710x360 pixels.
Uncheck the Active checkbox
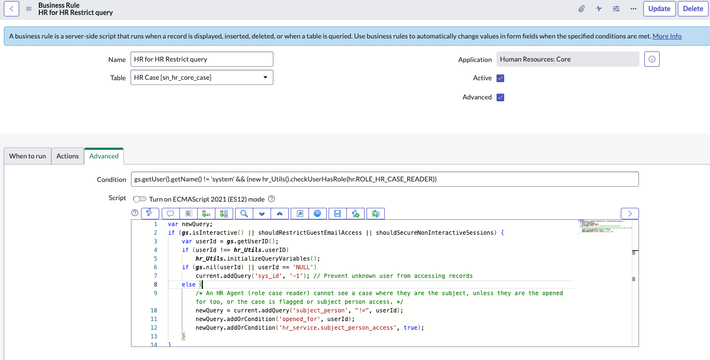pyautogui.click(x=500, y=78)
